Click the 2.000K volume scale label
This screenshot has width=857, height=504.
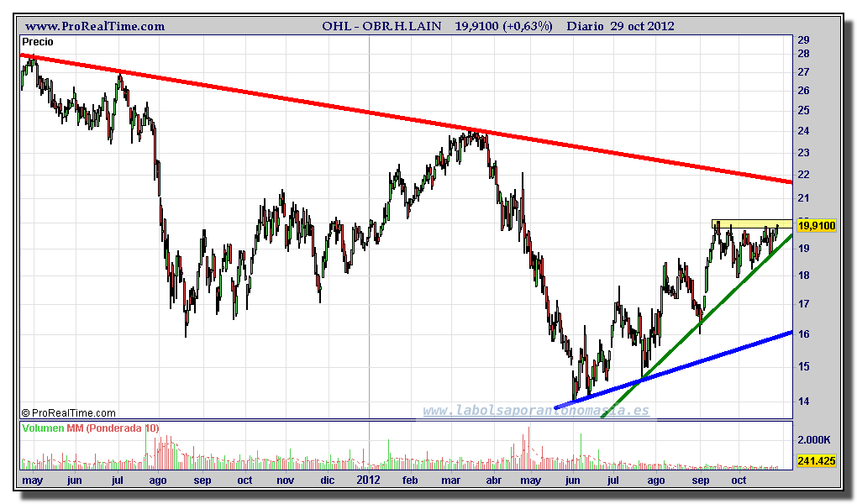pos(814,440)
